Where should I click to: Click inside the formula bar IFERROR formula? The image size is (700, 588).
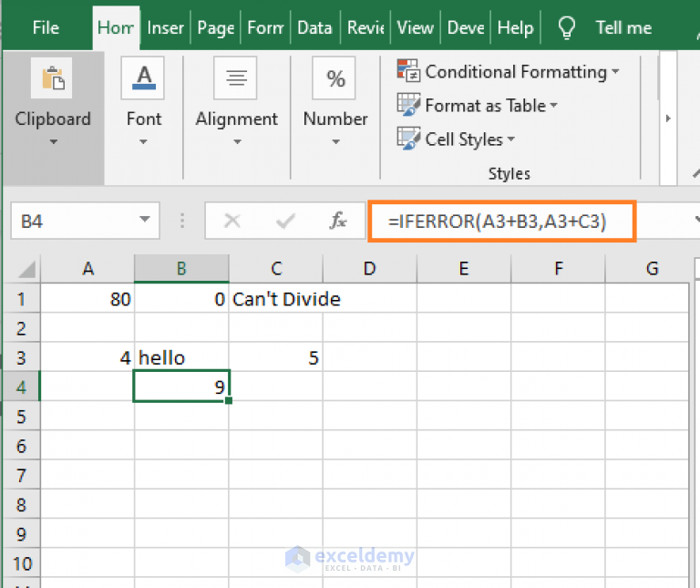498,221
